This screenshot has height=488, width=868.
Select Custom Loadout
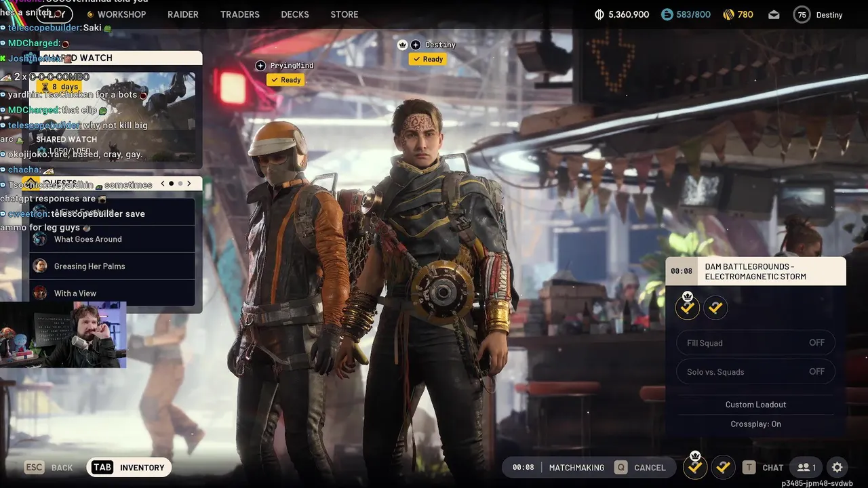(755, 405)
